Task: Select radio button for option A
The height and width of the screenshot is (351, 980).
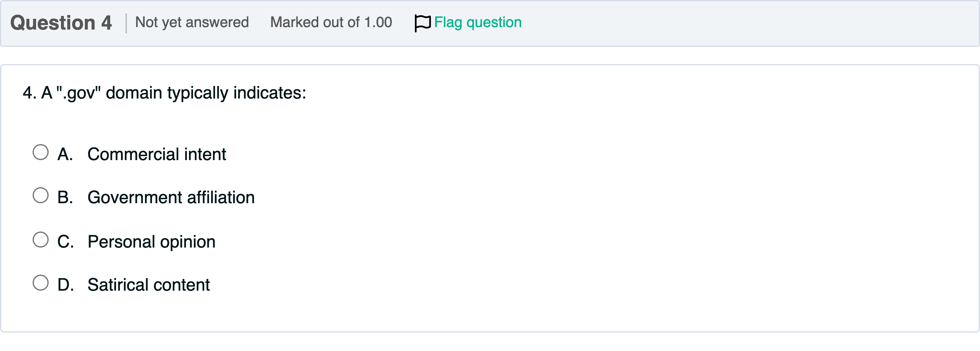Action: [x=41, y=152]
